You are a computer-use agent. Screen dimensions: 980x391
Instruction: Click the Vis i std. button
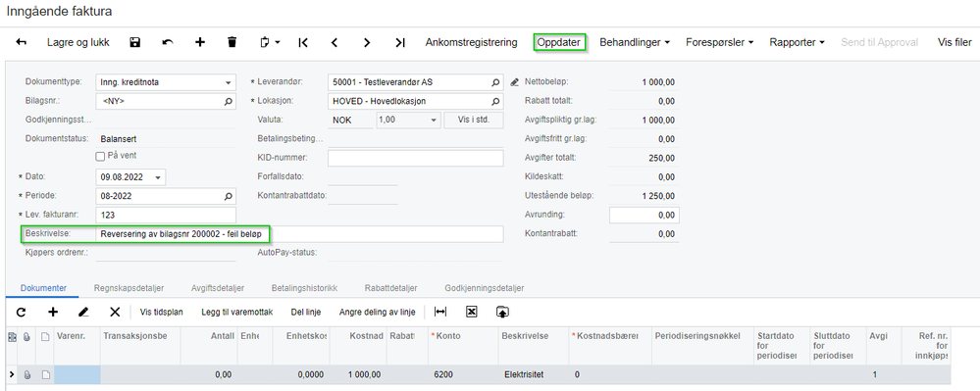pyautogui.click(x=473, y=120)
